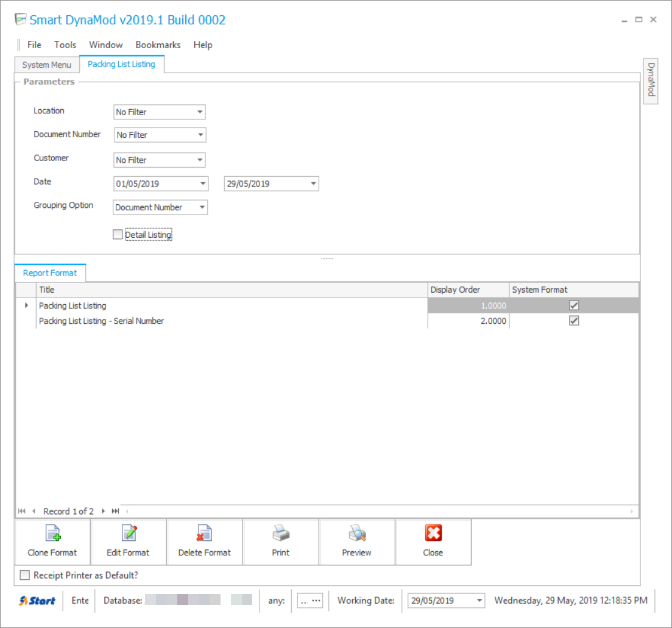672x628 pixels.
Task: Click the row indicator arrow for Packing List Listing
Action: coord(27,305)
